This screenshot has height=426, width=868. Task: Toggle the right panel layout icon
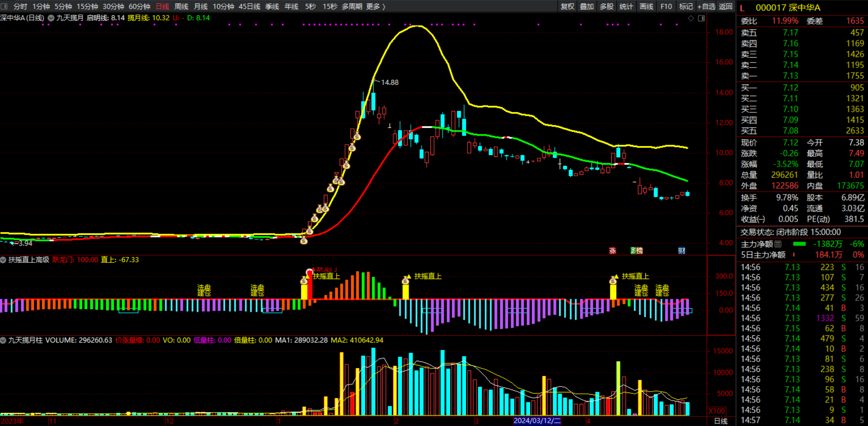coord(701,18)
